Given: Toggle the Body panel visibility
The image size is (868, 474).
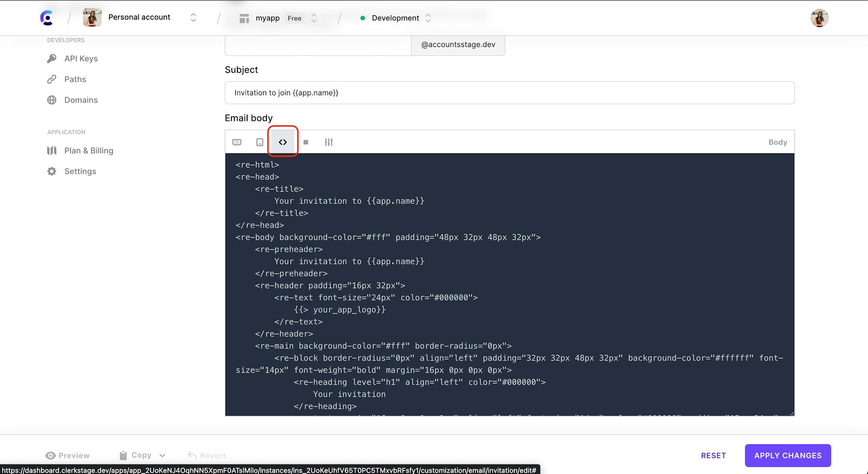Looking at the screenshot, I should click(778, 142).
